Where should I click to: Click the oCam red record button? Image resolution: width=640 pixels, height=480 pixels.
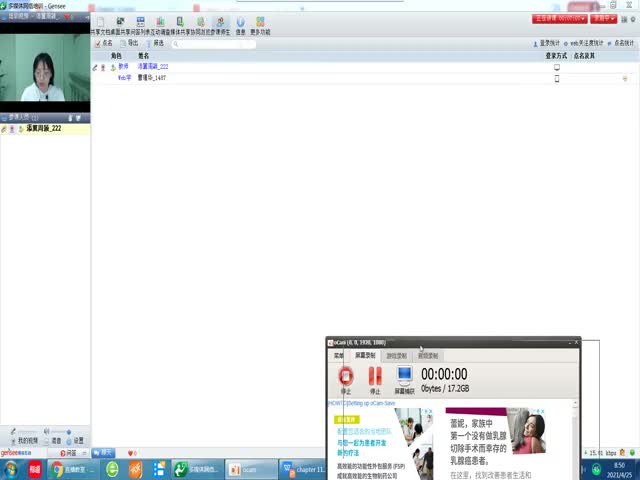[x=346, y=377]
